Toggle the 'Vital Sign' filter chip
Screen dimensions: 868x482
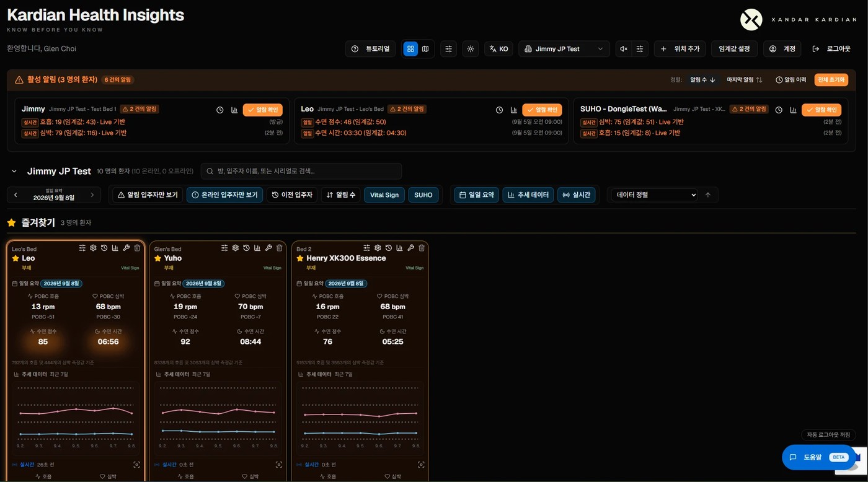(384, 195)
